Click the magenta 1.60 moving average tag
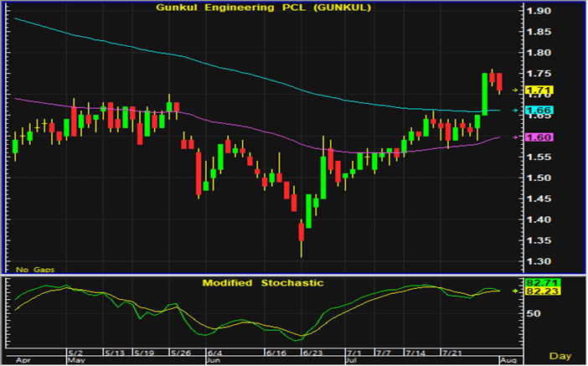 534,137
